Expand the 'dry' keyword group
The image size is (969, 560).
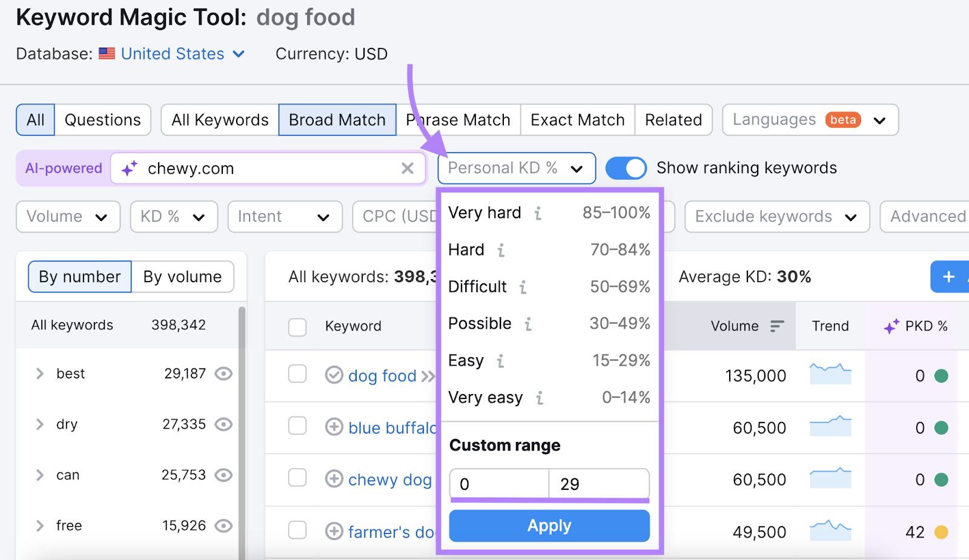[x=39, y=424]
